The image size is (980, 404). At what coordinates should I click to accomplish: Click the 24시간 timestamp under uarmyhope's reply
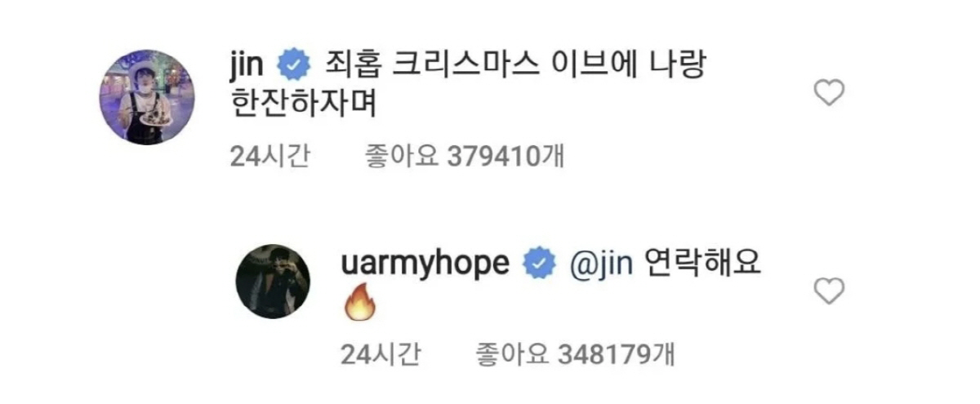[x=383, y=355]
